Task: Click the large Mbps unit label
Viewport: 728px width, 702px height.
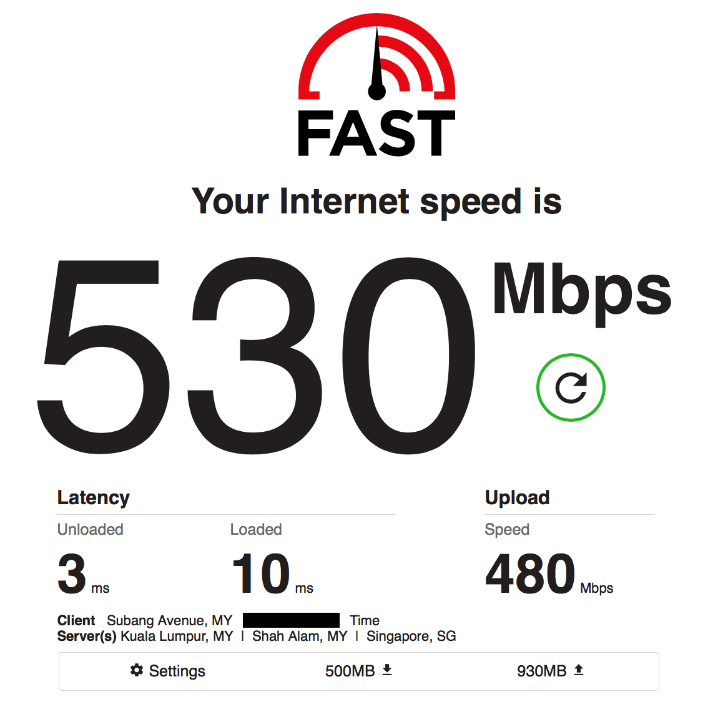Action: 582,293
